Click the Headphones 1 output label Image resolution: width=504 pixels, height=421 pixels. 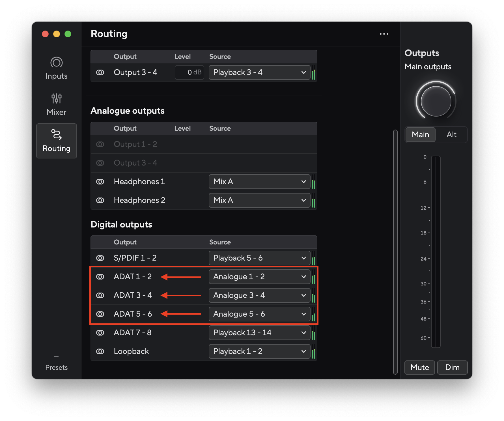pos(139,182)
